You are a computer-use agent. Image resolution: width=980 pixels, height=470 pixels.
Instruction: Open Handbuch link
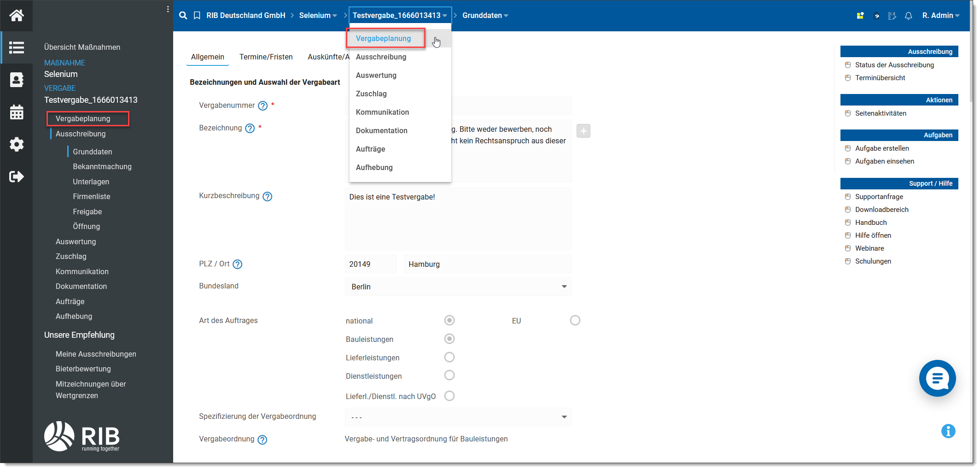[871, 223]
